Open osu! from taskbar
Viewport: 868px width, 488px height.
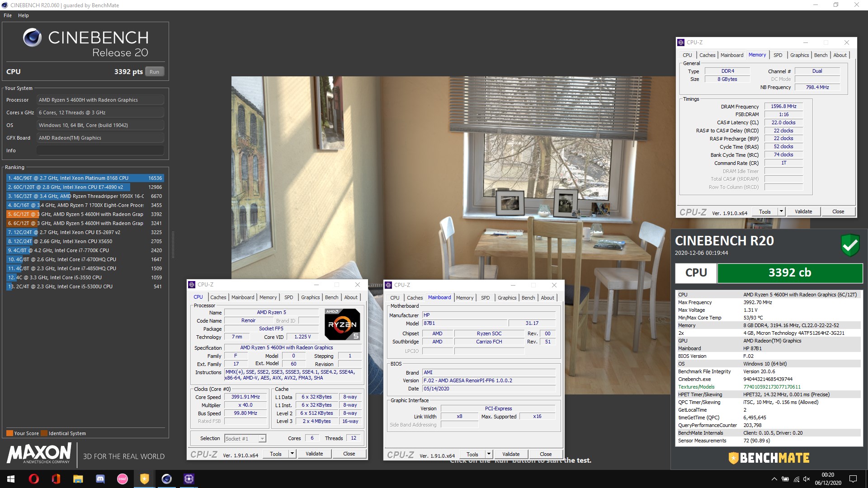(122, 479)
